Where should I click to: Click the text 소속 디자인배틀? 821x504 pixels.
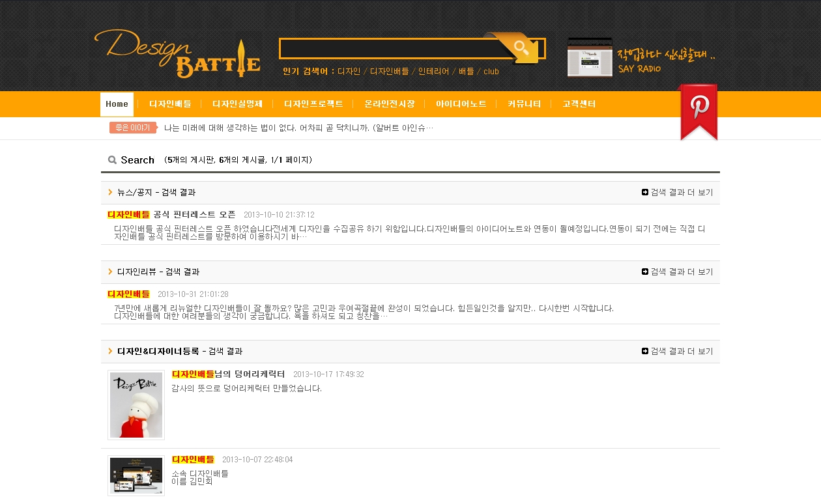coord(200,473)
